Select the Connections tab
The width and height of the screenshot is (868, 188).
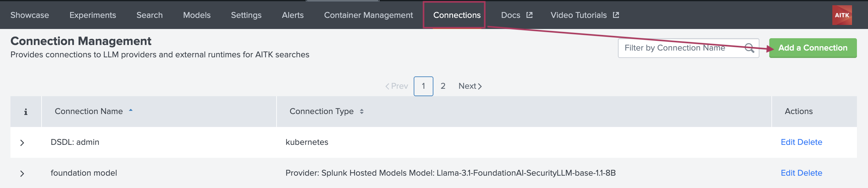click(456, 15)
